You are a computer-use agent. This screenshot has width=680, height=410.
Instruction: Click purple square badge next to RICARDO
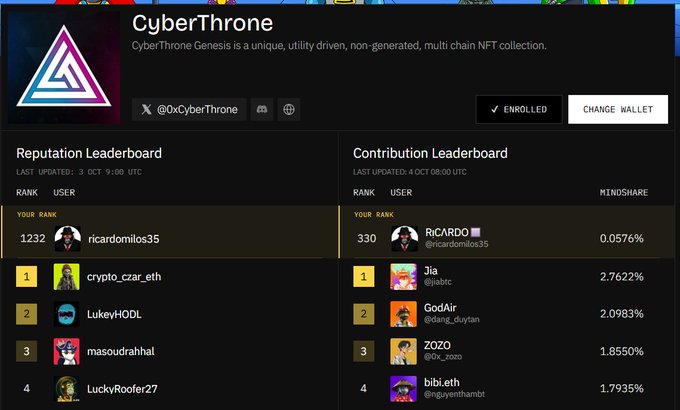pos(476,233)
